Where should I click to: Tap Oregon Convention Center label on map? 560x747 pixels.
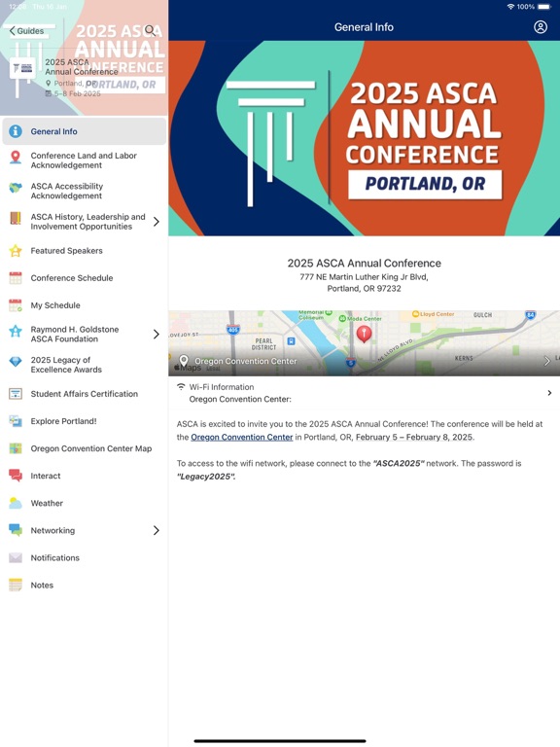click(x=245, y=361)
